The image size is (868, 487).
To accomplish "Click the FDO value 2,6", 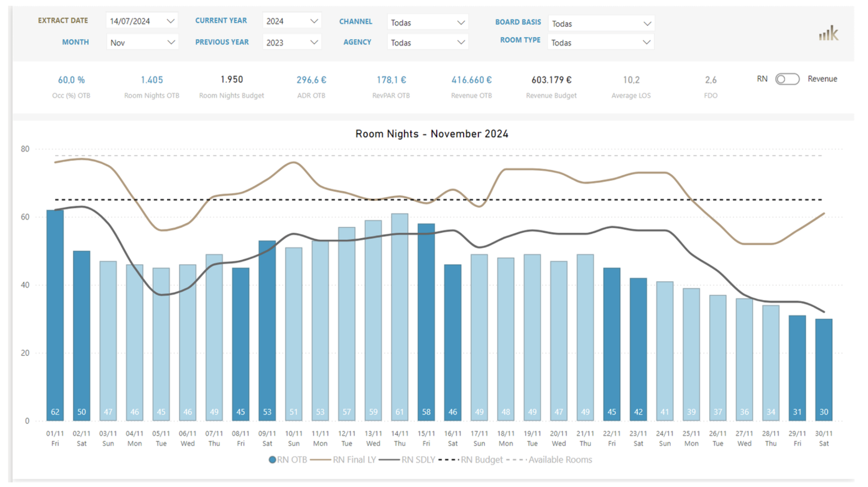I will tap(711, 80).
